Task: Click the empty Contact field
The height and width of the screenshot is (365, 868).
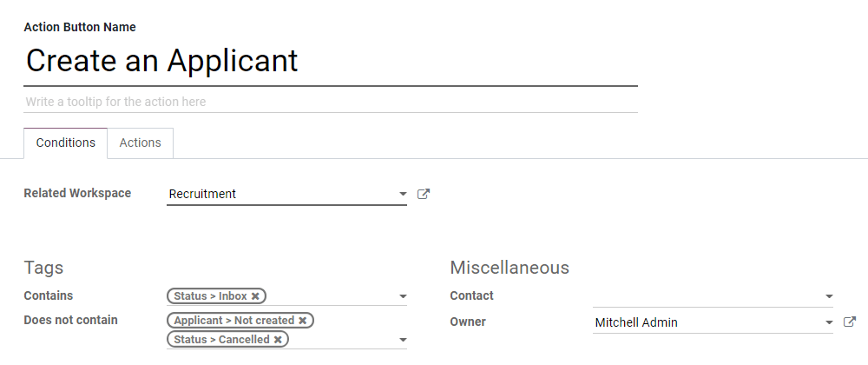Action: [x=703, y=296]
